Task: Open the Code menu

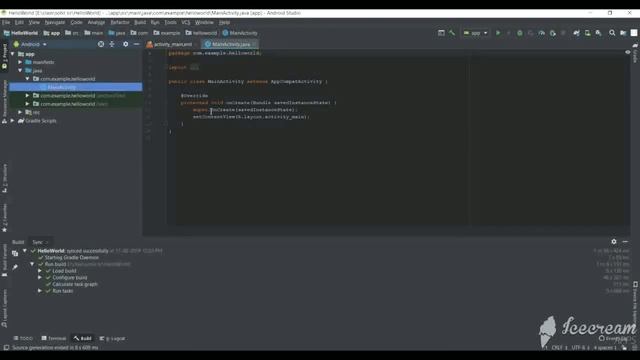Action: pyautogui.click(x=76, y=22)
